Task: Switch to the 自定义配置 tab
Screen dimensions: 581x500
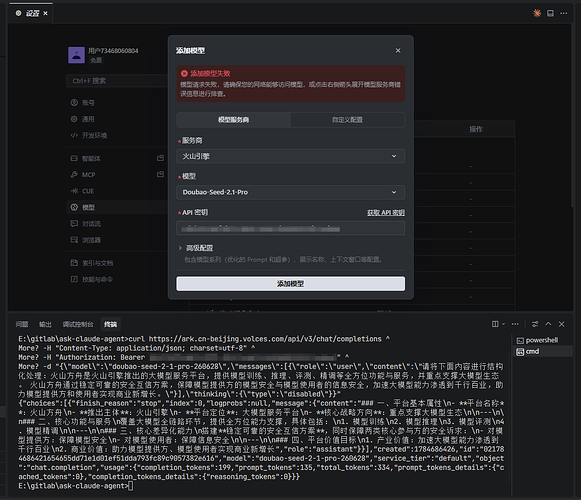Action: coord(347,120)
